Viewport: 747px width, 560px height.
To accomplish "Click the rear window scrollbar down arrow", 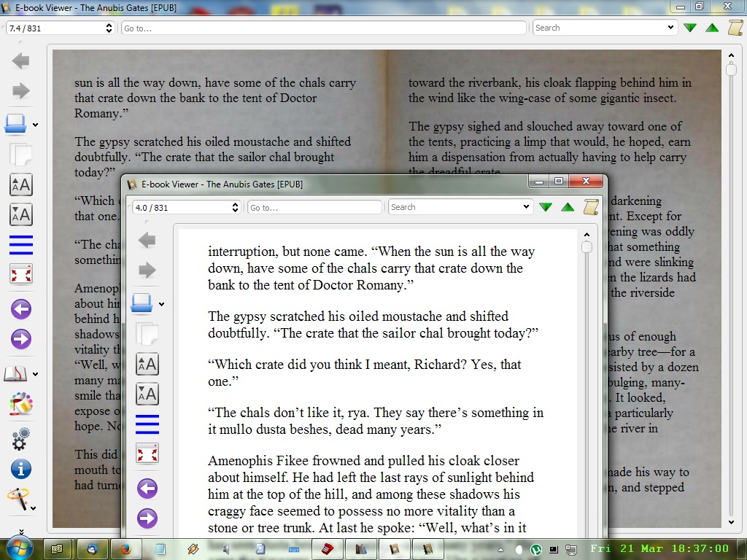I will tap(731, 522).
